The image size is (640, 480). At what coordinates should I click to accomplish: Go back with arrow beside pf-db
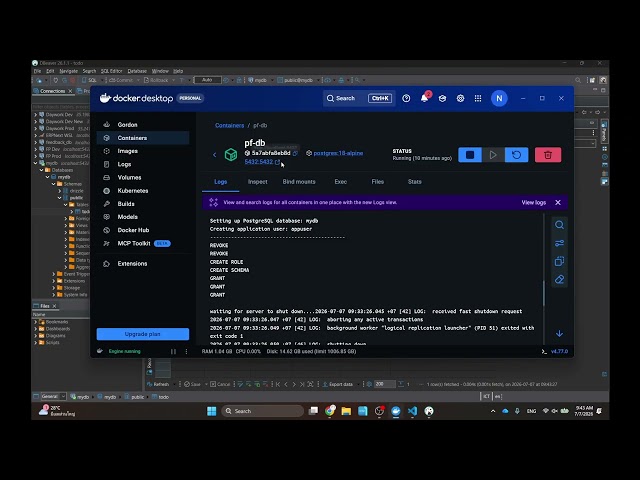click(x=215, y=155)
